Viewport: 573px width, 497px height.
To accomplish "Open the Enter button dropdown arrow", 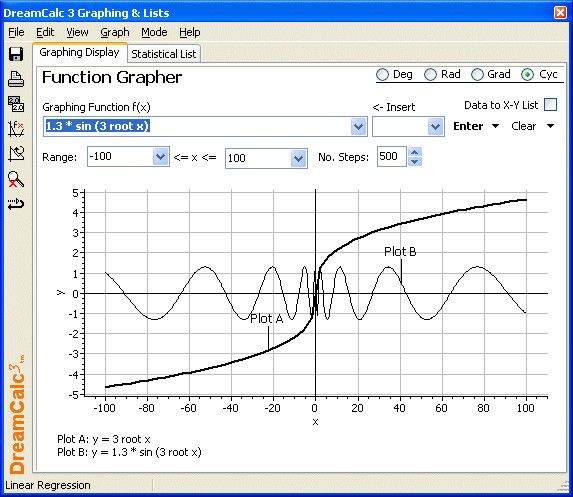I will (x=496, y=126).
